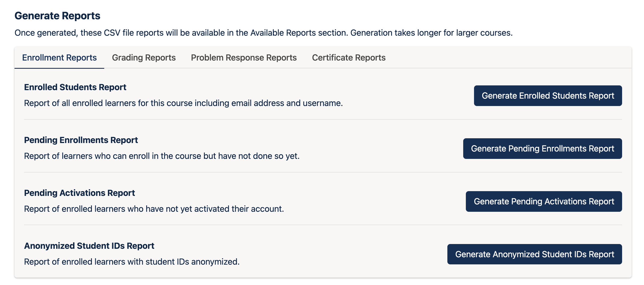Click Generate Anonymized Student IDs Report button
This screenshot has width=644, height=285.
coord(535,254)
